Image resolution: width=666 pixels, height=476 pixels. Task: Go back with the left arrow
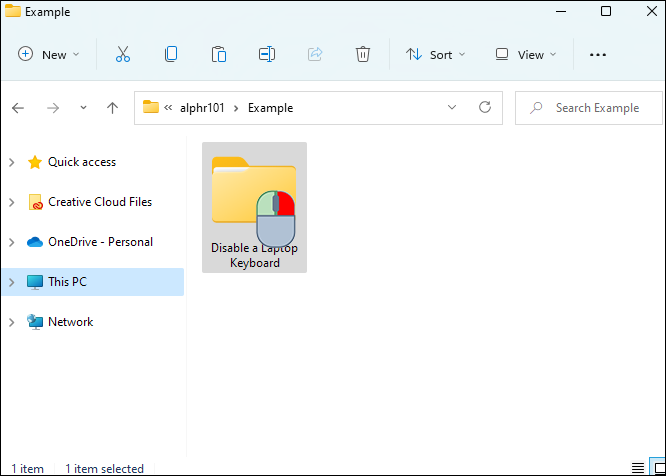coord(18,108)
